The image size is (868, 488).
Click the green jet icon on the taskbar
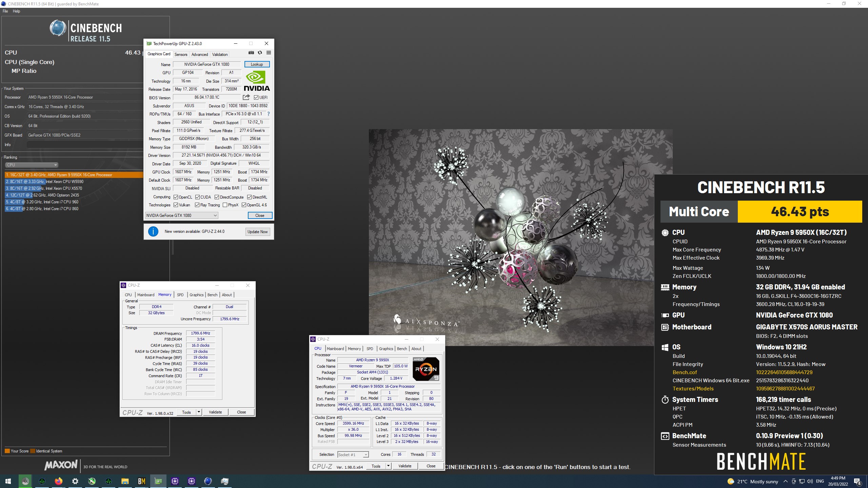coord(92,481)
